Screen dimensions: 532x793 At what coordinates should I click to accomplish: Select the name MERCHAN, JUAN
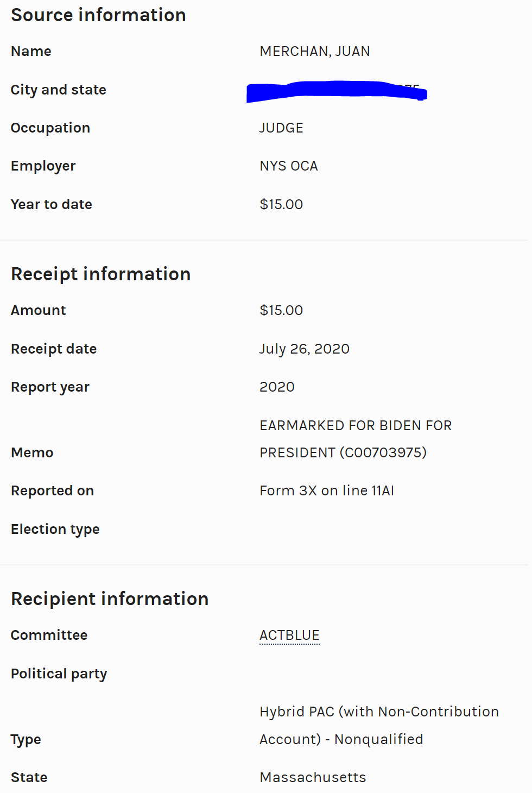[x=315, y=52]
